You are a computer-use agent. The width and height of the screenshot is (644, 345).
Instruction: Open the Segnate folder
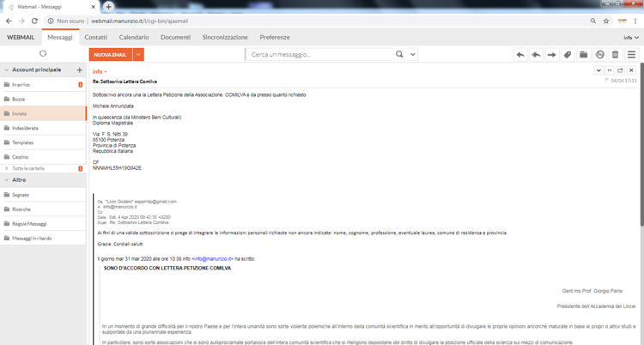pyautogui.click(x=43, y=195)
